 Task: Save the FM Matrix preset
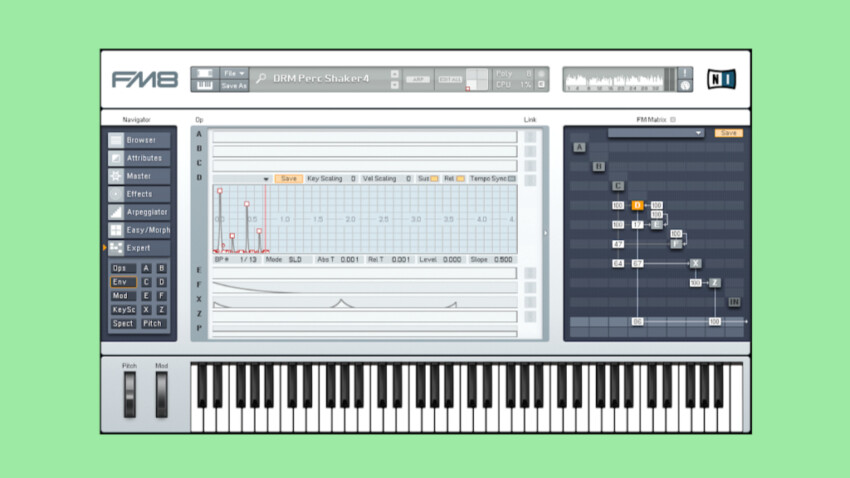click(x=729, y=133)
